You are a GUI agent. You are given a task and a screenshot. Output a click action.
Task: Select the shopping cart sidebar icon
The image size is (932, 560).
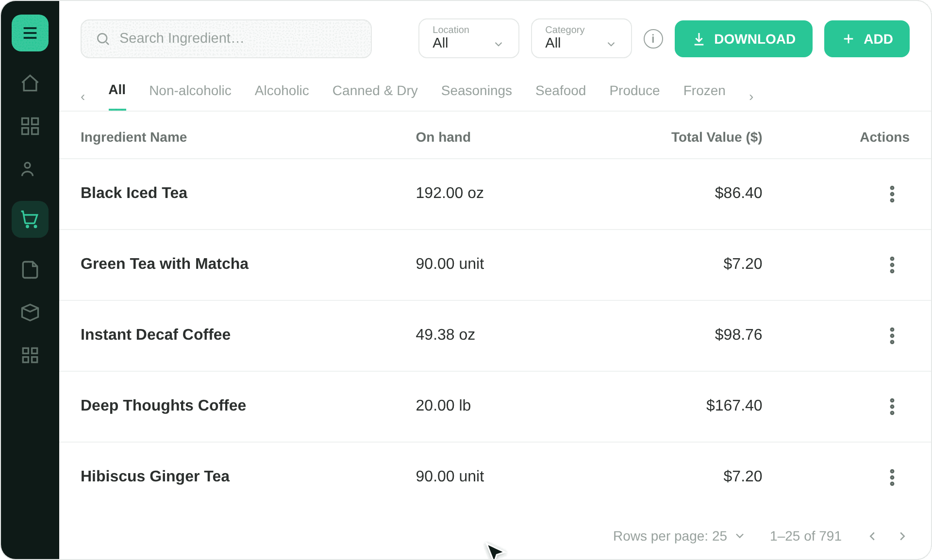30,219
